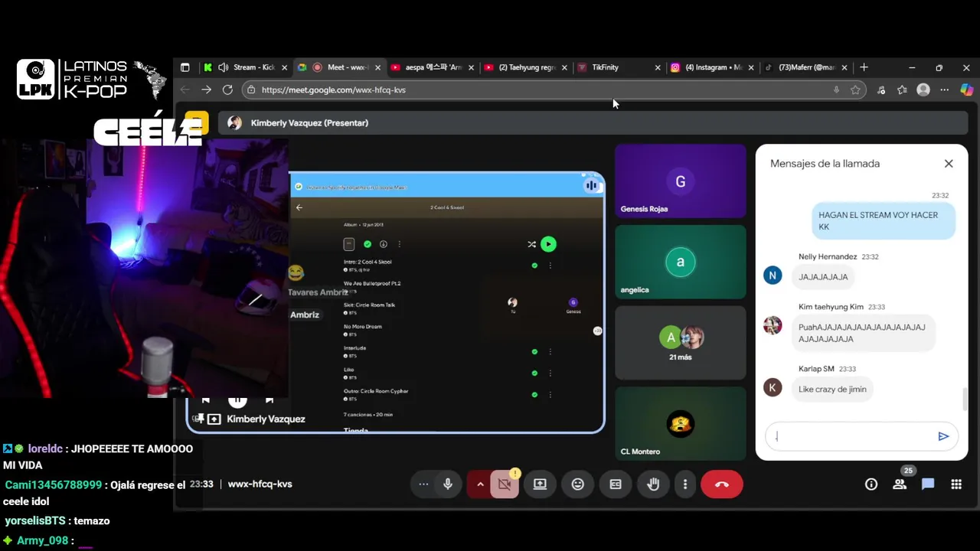Open the Edge settings and more menu

point(945,90)
